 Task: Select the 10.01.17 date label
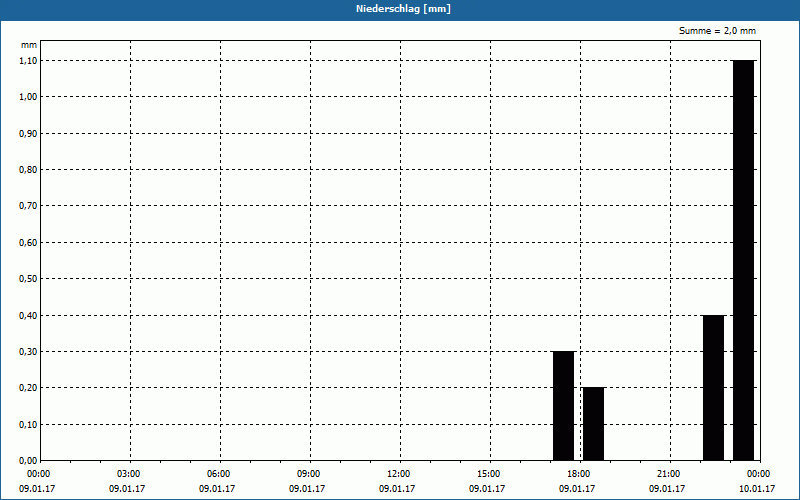[x=757, y=489]
